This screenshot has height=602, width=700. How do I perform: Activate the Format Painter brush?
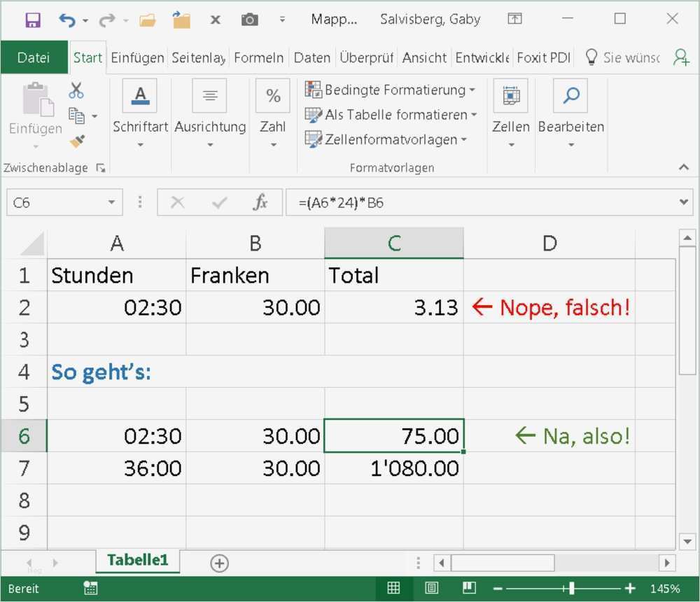(x=77, y=141)
